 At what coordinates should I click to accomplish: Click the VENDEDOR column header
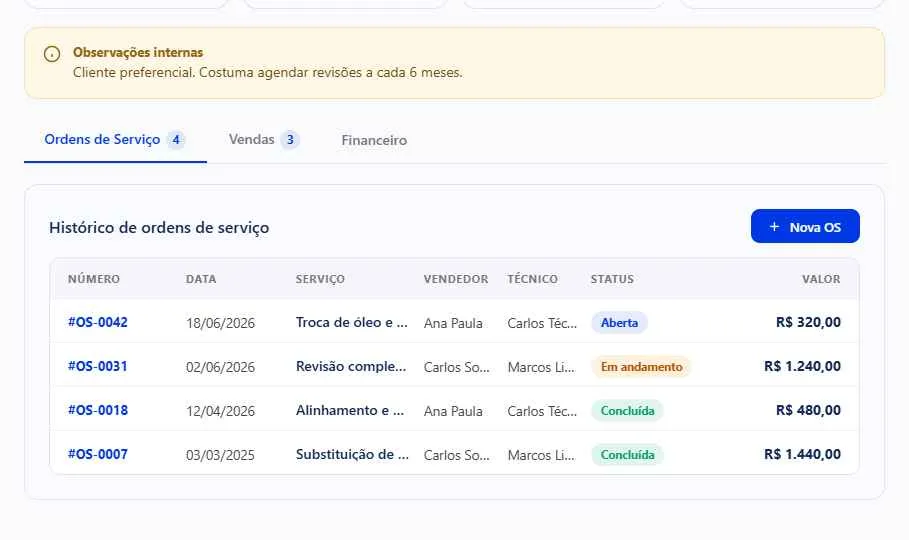(x=456, y=279)
